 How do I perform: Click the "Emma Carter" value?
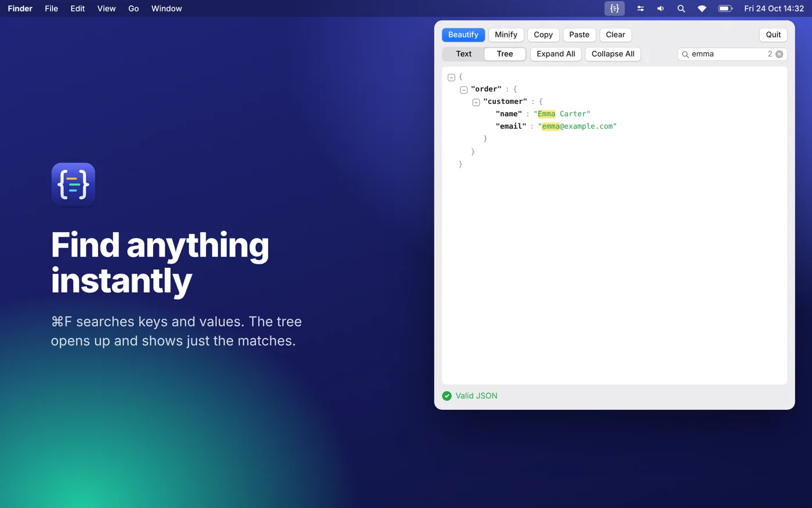pyautogui.click(x=562, y=114)
